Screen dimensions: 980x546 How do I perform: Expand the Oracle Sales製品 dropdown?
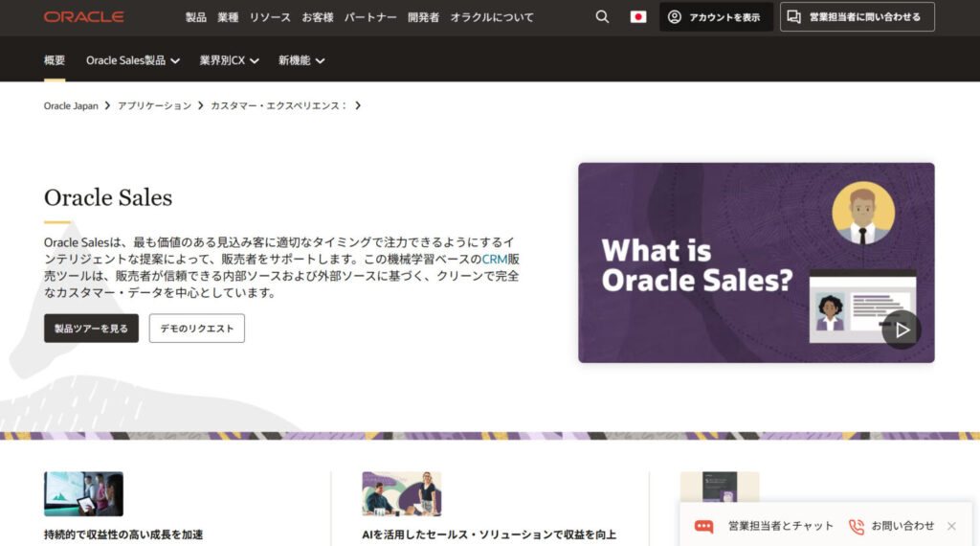pyautogui.click(x=132, y=60)
